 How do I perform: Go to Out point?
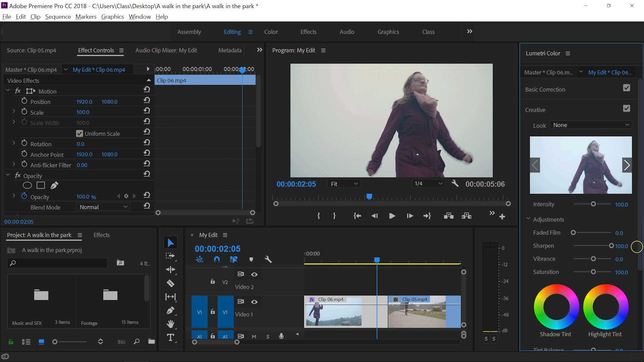[x=427, y=216]
